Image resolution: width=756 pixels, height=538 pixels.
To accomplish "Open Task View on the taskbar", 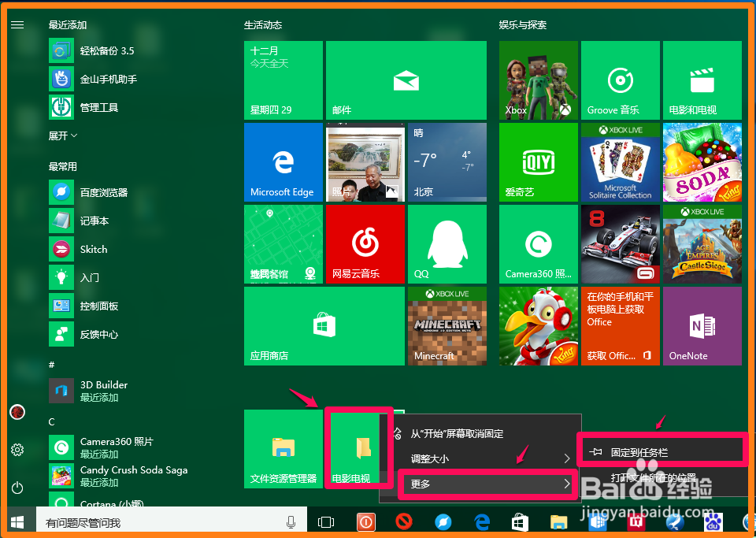I will pos(326,522).
